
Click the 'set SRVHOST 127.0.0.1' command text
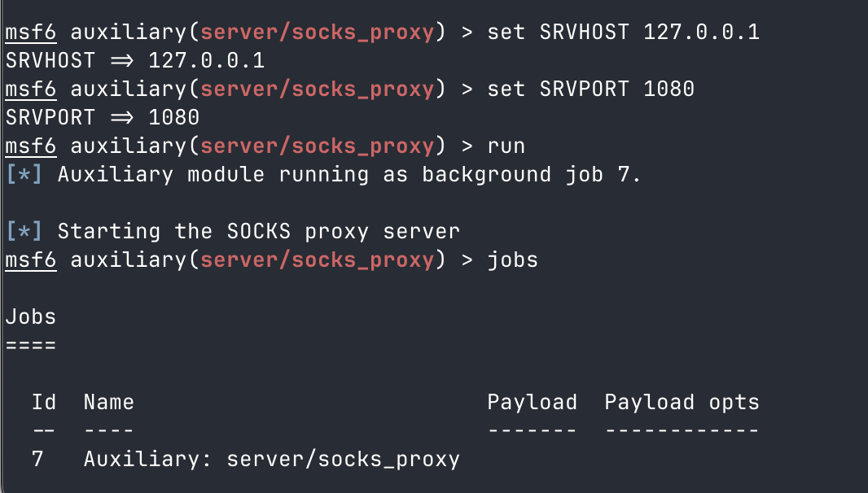(624, 32)
